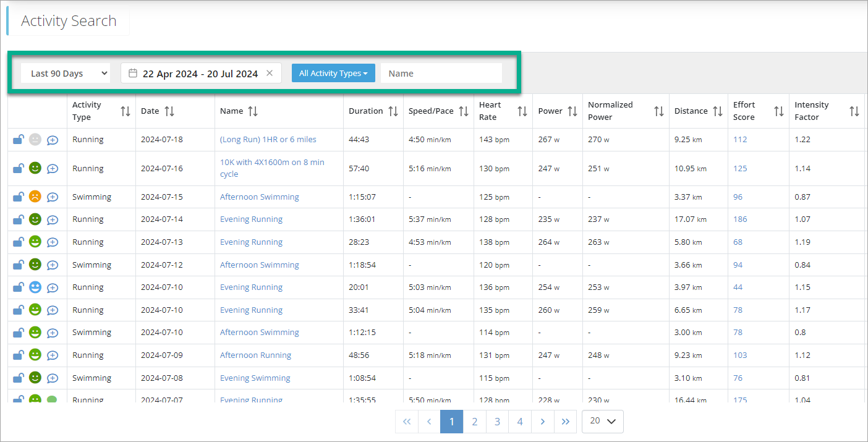The image size is (868, 442).
Task: Clear the selected date range
Action: tap(270, 73)
